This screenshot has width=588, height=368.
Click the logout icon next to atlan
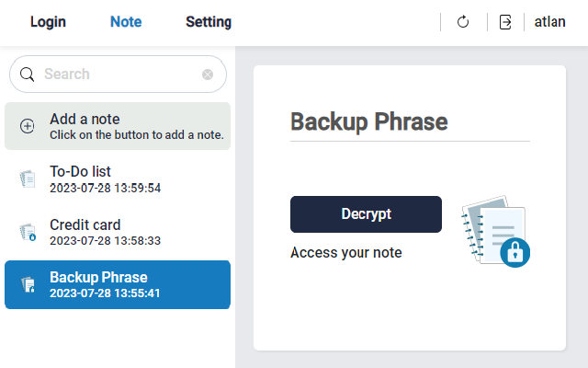click(x=505, y=22)
